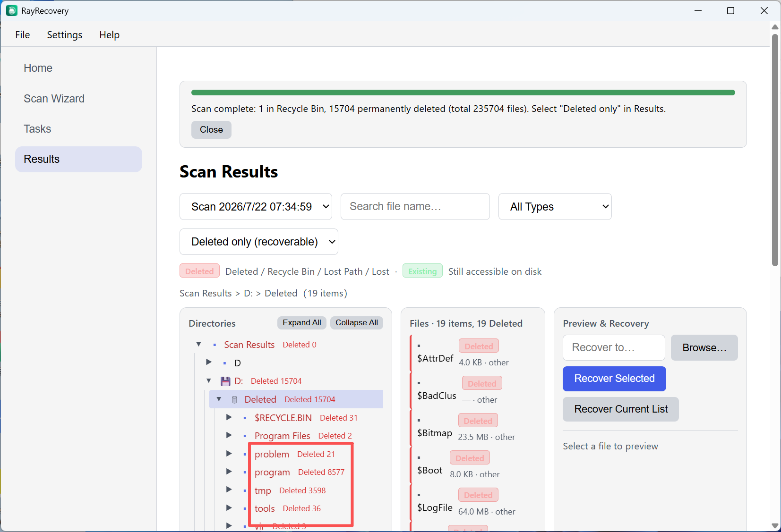This screenshot has height=532, width=781.
Task: Select Program Files in directory tree
Action: click(282, 436)
